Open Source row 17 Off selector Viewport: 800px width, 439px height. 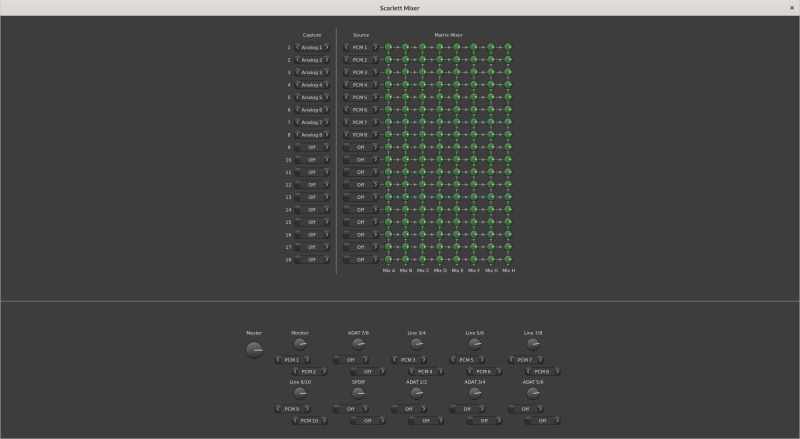(x=361, y=247)
